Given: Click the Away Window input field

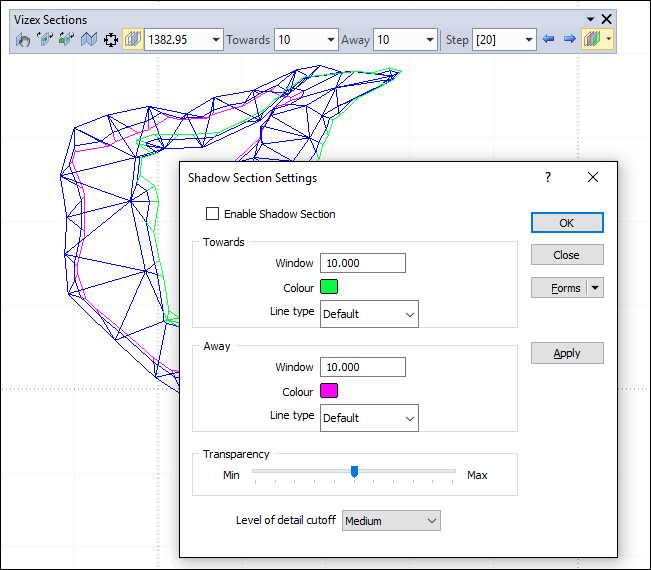Looking at the screenshot, I should (x=363, y=367).
